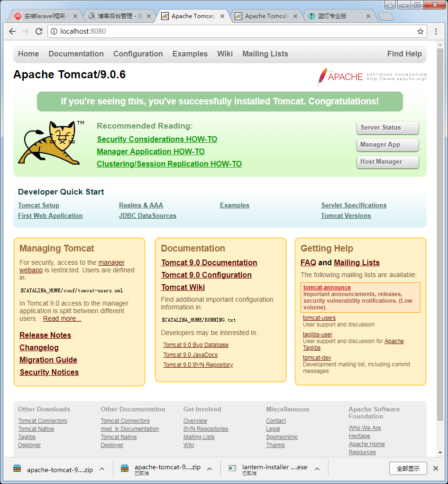Open Who We Are link
Viewport: 448px width, 484px height.
tap(365, 428)
